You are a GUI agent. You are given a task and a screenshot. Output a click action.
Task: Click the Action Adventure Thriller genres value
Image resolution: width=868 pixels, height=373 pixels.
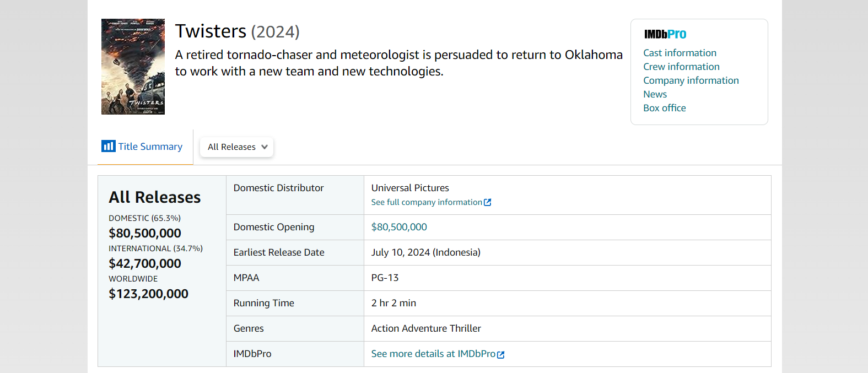click(x=426, y=328)
